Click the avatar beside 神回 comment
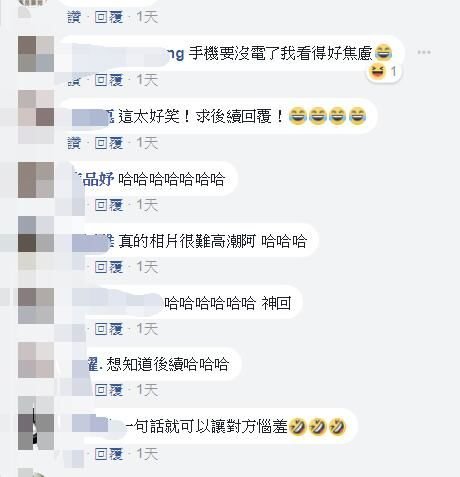The height and width of the screenshot is (477, 460). 36,306
